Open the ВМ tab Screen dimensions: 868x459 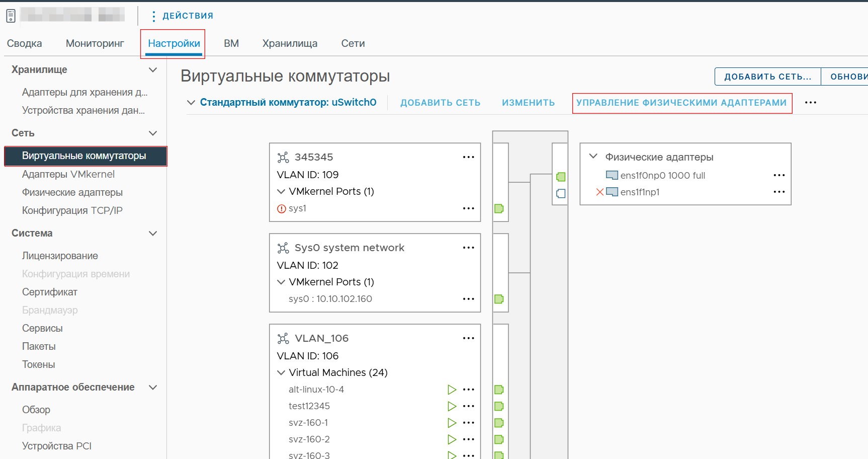point(231,43)
